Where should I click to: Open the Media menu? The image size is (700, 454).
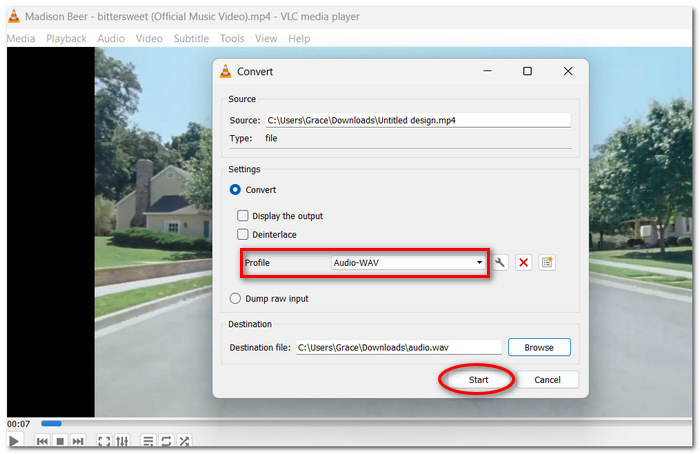pos(21,38)
